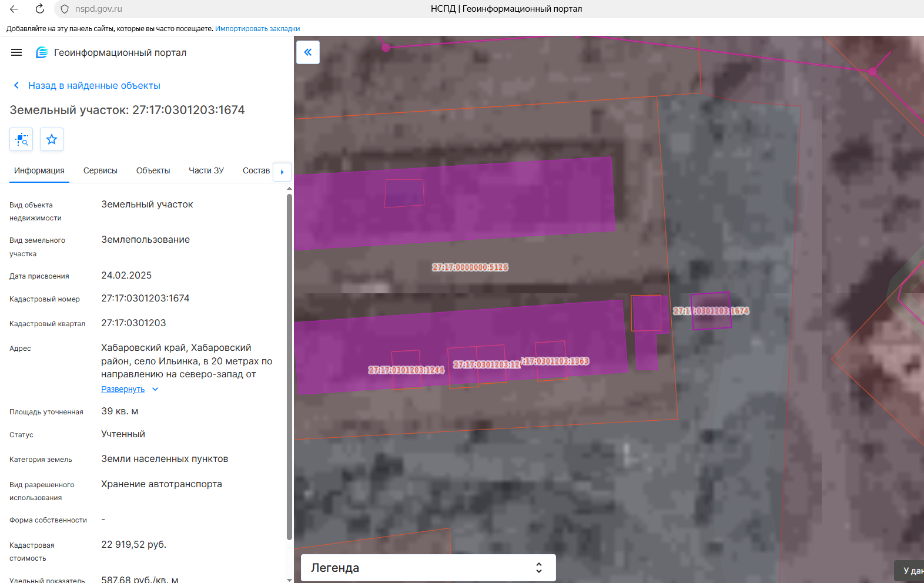This screenshot has height=583, width=924.
Task: Expand the address via the chevron beside Развернуть
Action: coord(155,389)
